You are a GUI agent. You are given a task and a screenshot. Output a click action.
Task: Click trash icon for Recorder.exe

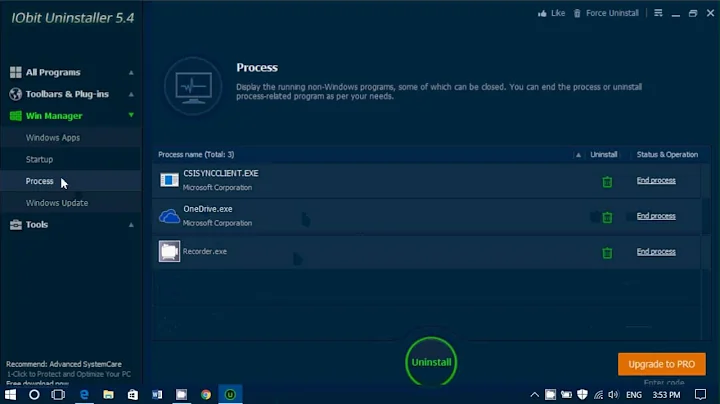coord(607,252)
